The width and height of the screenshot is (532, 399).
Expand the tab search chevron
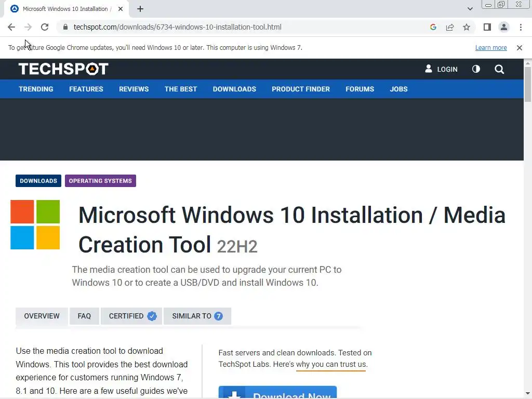[x=470, y=9]
